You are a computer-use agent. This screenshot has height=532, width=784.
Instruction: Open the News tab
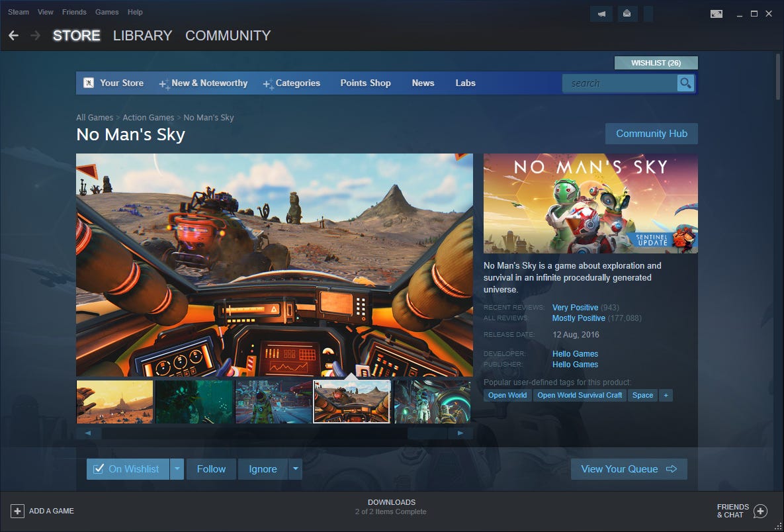(423, 83)
